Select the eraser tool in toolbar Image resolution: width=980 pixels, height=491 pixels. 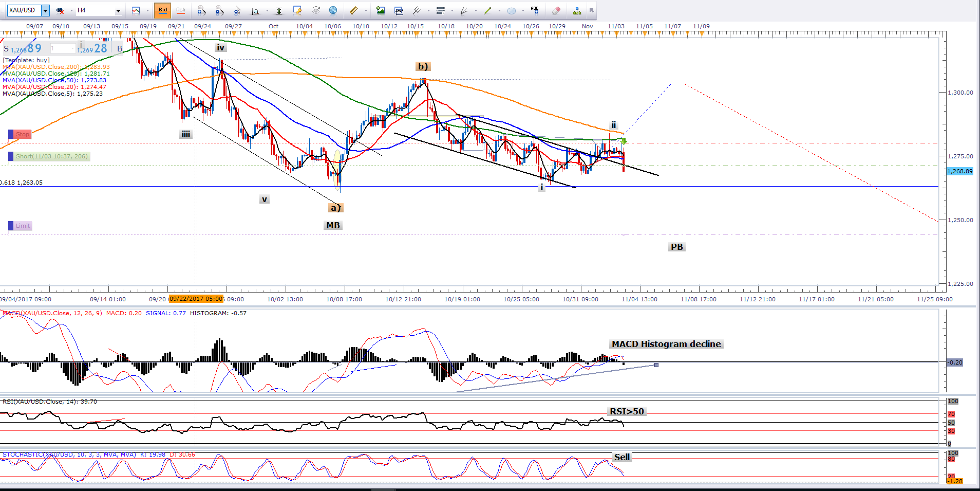tap(556, 10)
